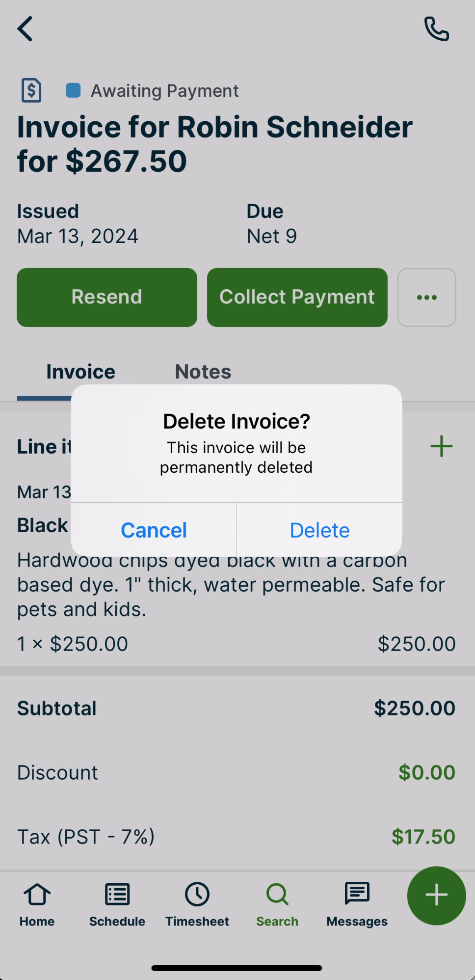Confirm Delete in the dialog
This screenshot has height=980, width=475.
coord(320,530)
